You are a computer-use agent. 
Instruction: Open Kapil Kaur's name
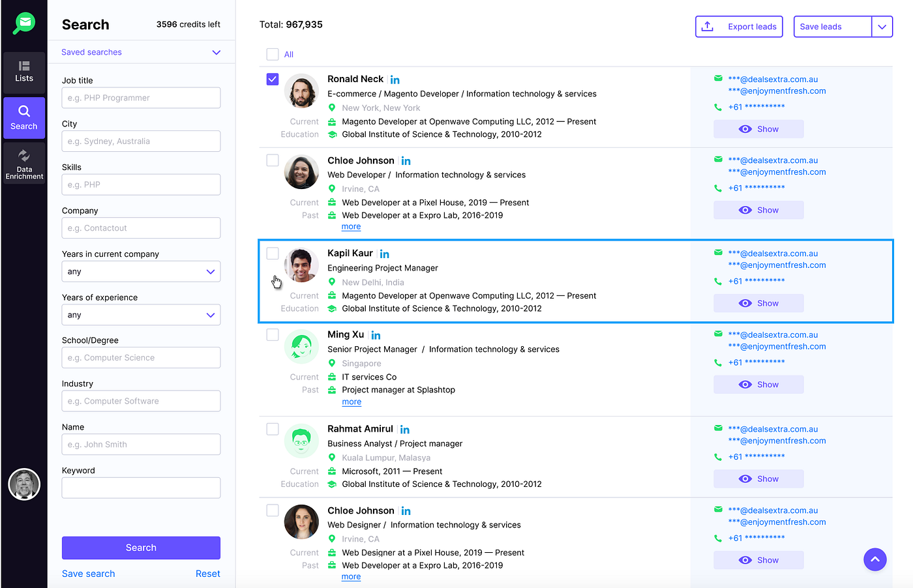click(x=350, y=254)
